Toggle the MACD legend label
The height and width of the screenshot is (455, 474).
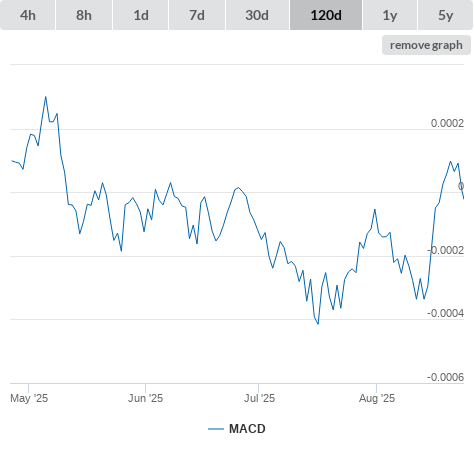[x=247, y=429]
